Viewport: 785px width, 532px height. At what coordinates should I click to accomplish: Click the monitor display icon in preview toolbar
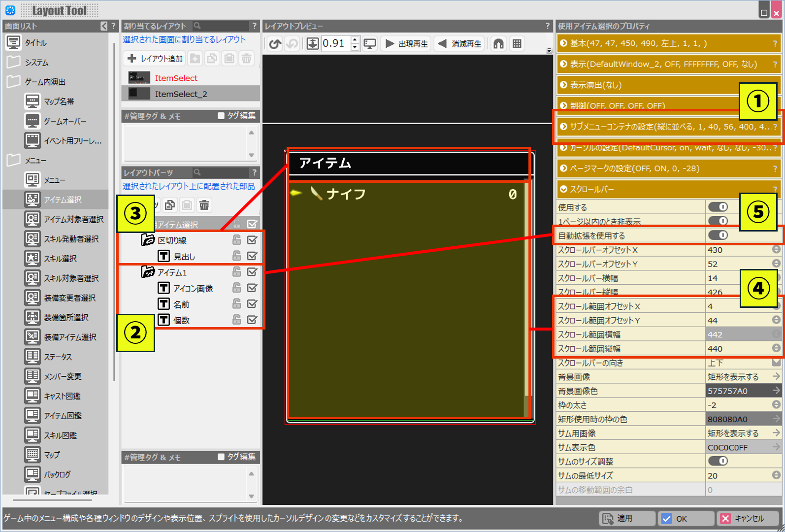coord(370,44)
